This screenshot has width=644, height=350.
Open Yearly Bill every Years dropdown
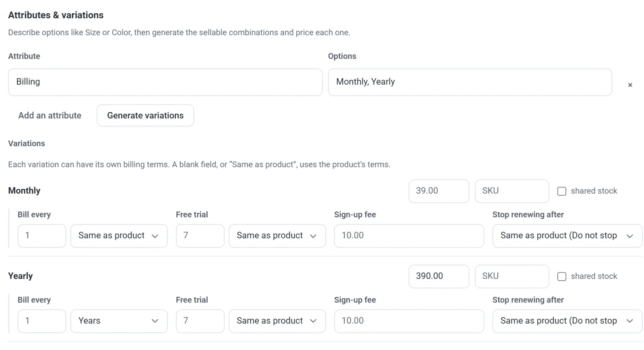tap(119, 321)
